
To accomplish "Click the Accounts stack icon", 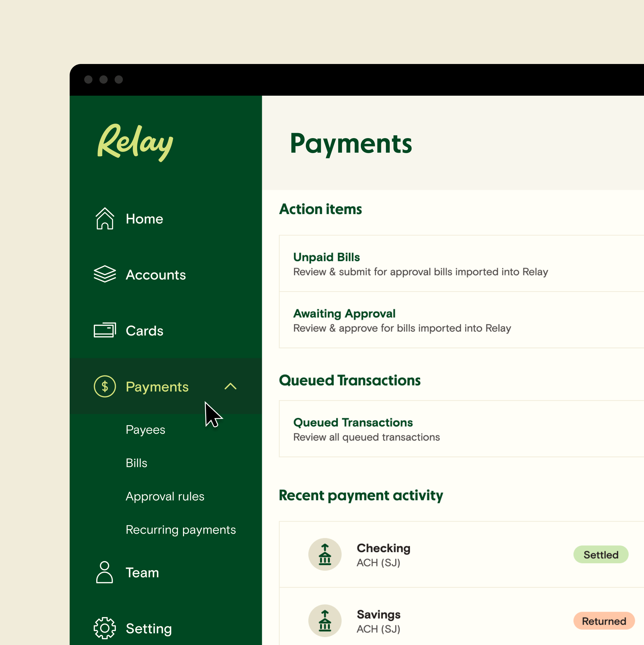I will click(105, 274).
